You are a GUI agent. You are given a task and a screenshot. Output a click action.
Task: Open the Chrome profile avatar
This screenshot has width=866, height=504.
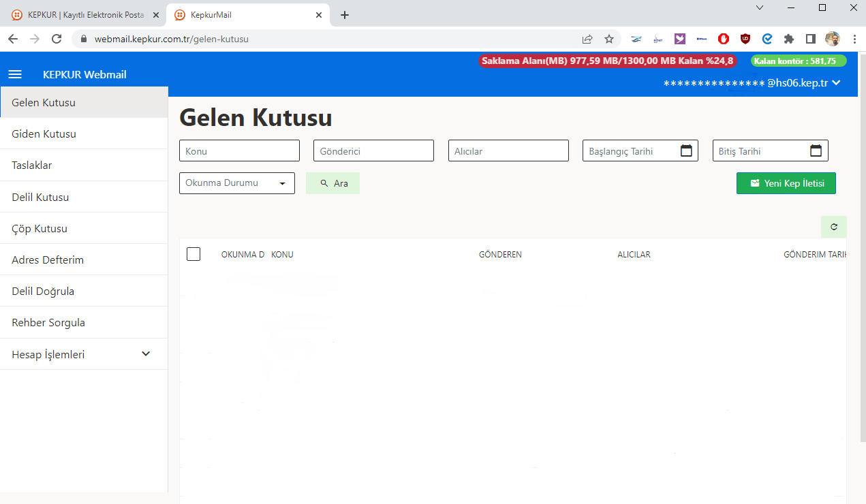(833, 39)
